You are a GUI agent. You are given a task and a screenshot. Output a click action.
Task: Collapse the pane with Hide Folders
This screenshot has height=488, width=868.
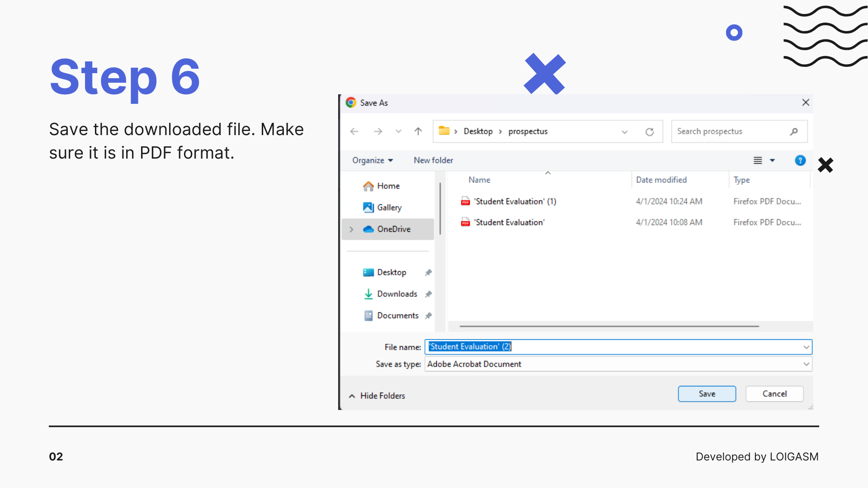(377, 396)
